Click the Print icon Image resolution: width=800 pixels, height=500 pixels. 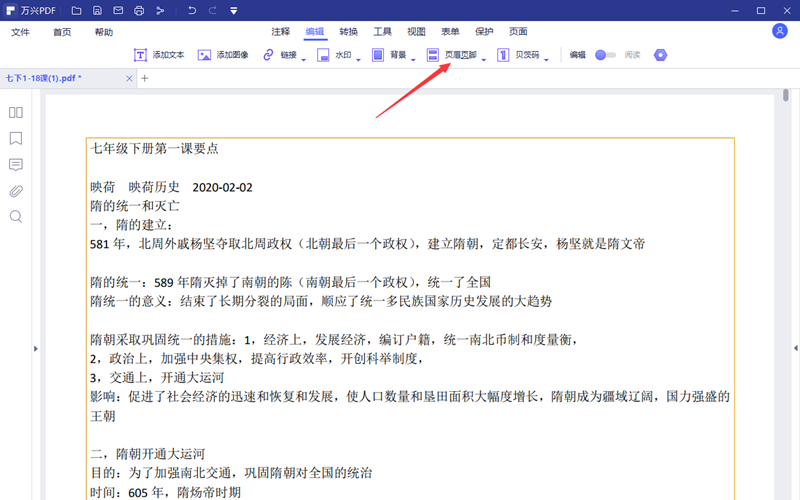[x=139, y=11]
